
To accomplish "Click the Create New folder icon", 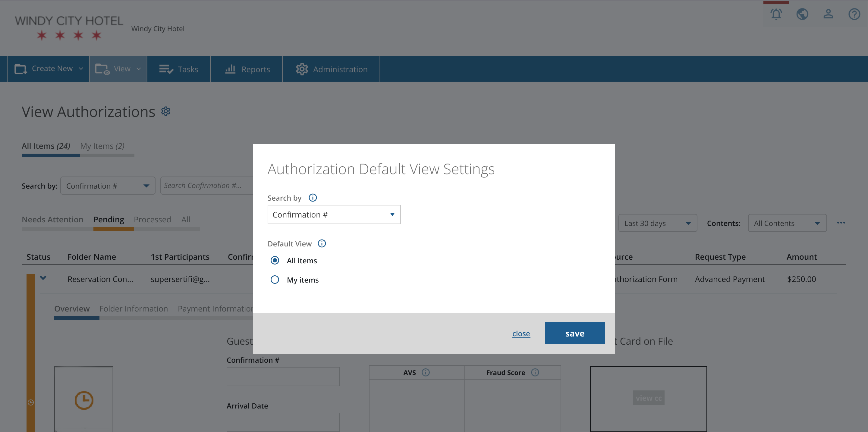I will [20, 69].
